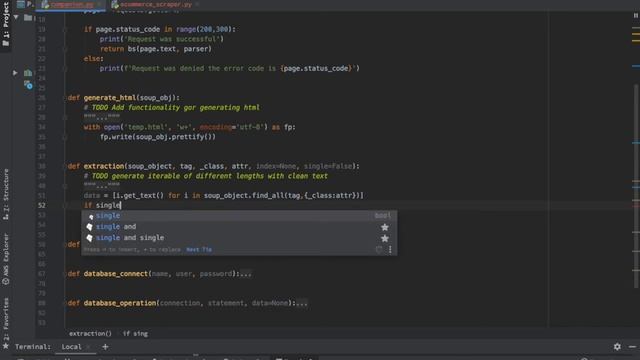Screen dimensions: 640x360
Task: Click the 'return bs(page.text, parser)' line
Action: (x=156, y=49)
